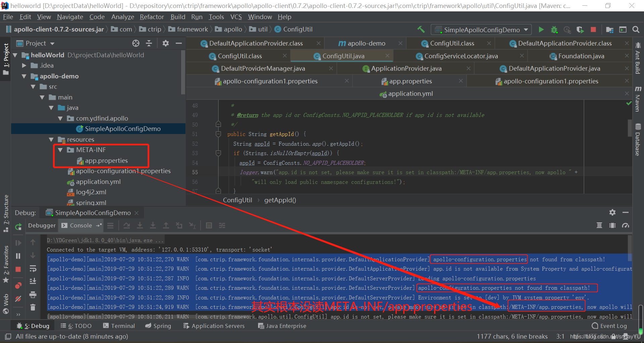This screenshot has height=343, width=644.
Task: Start debugging with the bug icon
Action: 554,29
